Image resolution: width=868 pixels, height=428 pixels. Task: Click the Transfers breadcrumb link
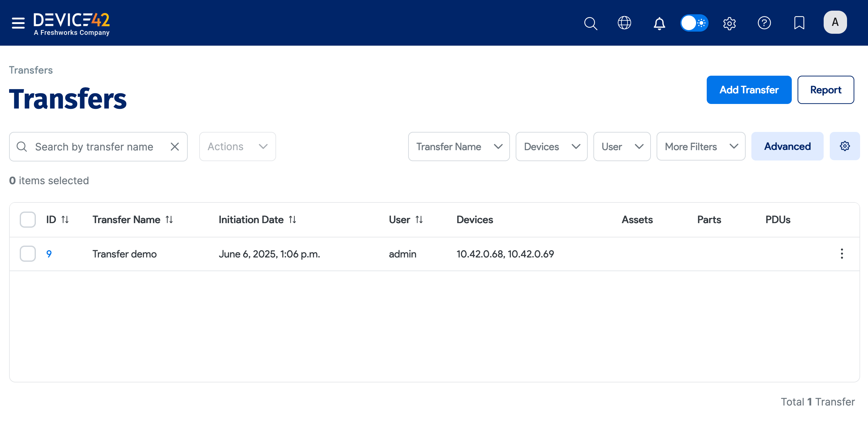(x=31, y=70)
